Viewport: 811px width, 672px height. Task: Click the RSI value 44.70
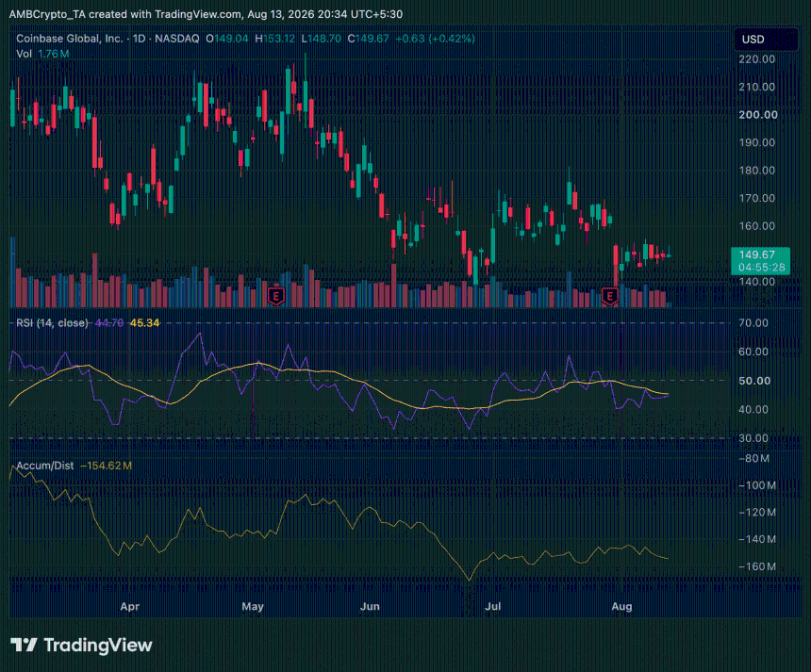point(109,323)
